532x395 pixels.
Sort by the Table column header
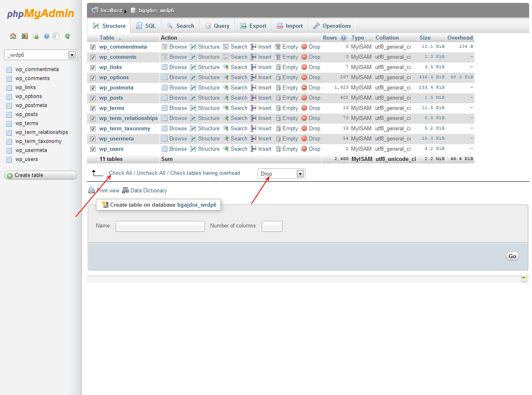(x=107, y=38)
